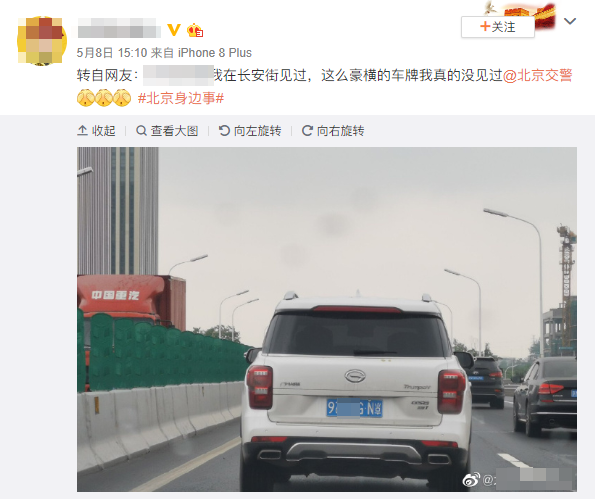Open the blurred username profile link
595x499 pixels.
tap(119, 28)
